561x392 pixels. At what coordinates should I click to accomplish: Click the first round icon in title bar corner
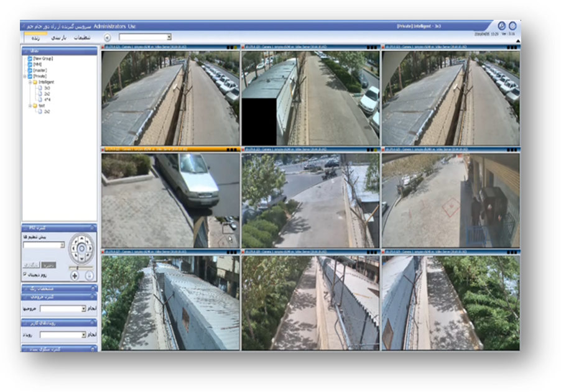[502, 25]
